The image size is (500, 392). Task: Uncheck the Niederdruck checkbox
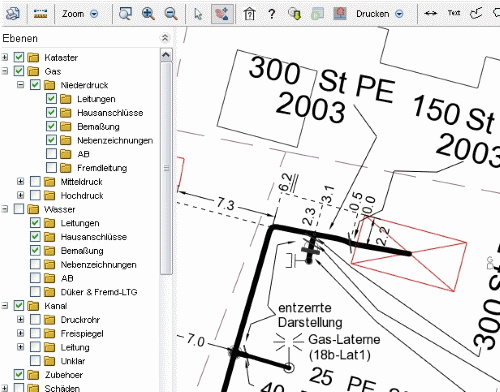(x=35, y=85)
